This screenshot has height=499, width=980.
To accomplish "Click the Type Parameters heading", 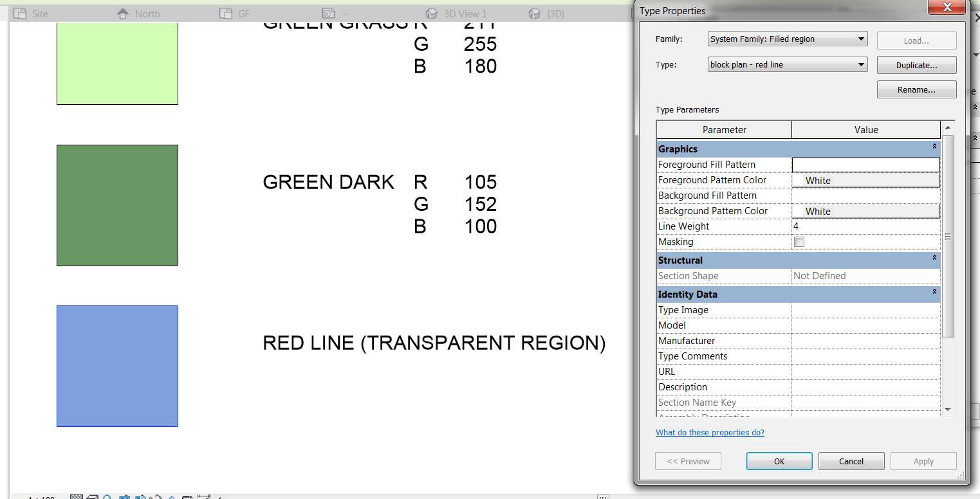I will (687, 110).
